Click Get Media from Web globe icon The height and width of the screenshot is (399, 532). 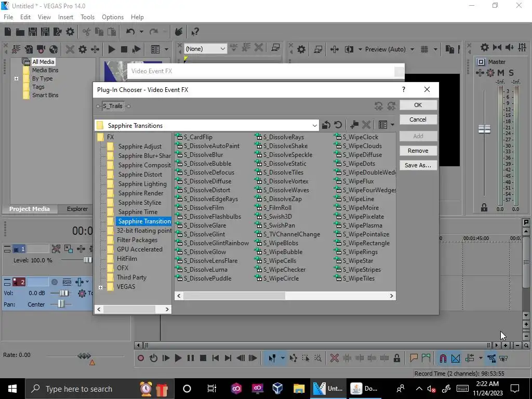coord(54,49)
